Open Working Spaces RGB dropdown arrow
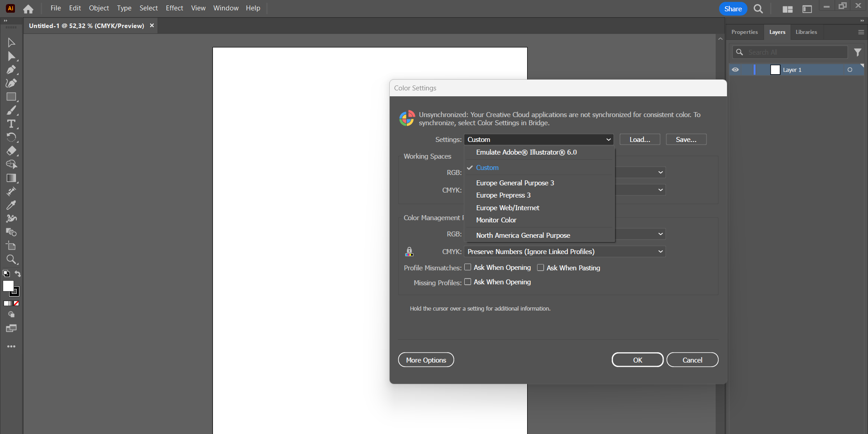Image resolution: width=868 pixels, height=434 pixels. (660, 172)
